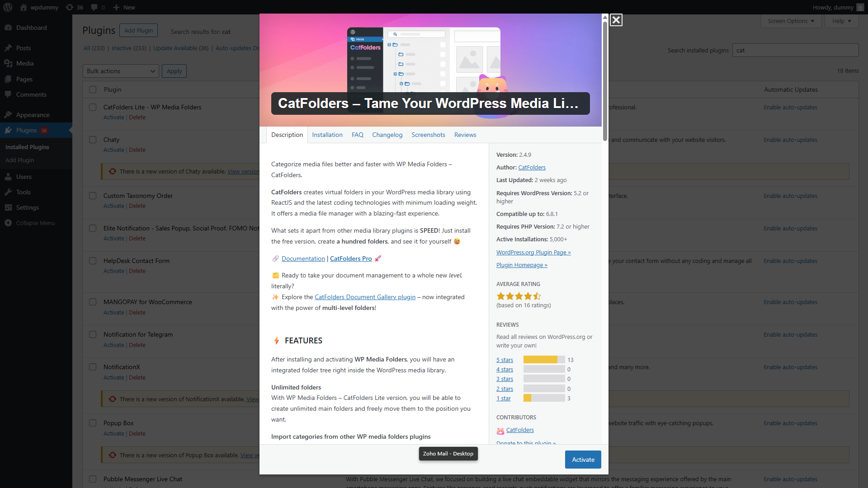Expand the Screen Options panel
Viewport: 868px width, 488px height.
(791, 21)
